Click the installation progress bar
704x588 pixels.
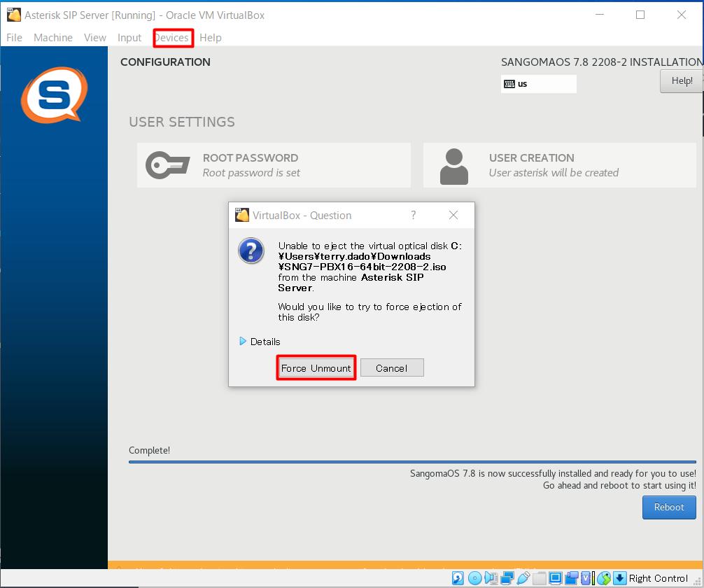412,462
